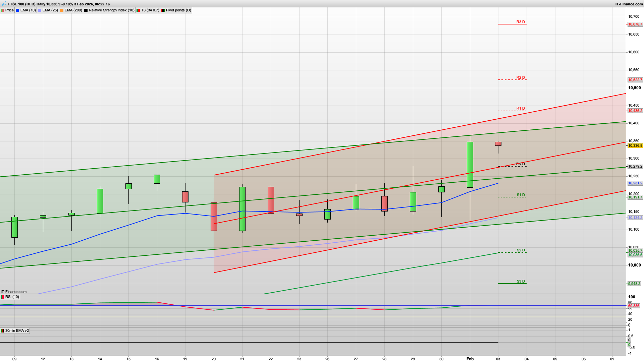
Task: Select the Feb label on the date axis
Action: point(470,359)
